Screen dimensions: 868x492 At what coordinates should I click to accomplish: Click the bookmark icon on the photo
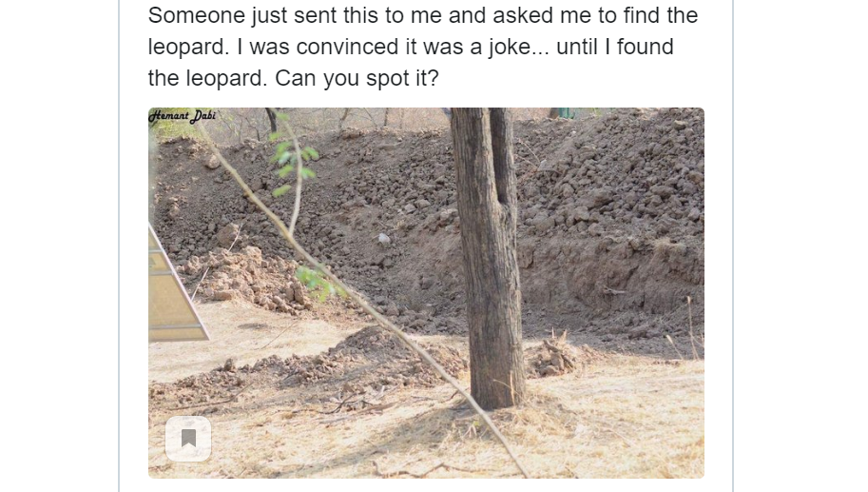click(x=188, y=439)
